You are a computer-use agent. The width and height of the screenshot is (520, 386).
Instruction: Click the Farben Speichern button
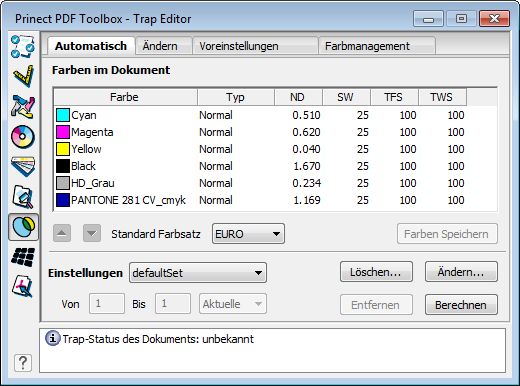pyautogui.click(x=447, y=234)
